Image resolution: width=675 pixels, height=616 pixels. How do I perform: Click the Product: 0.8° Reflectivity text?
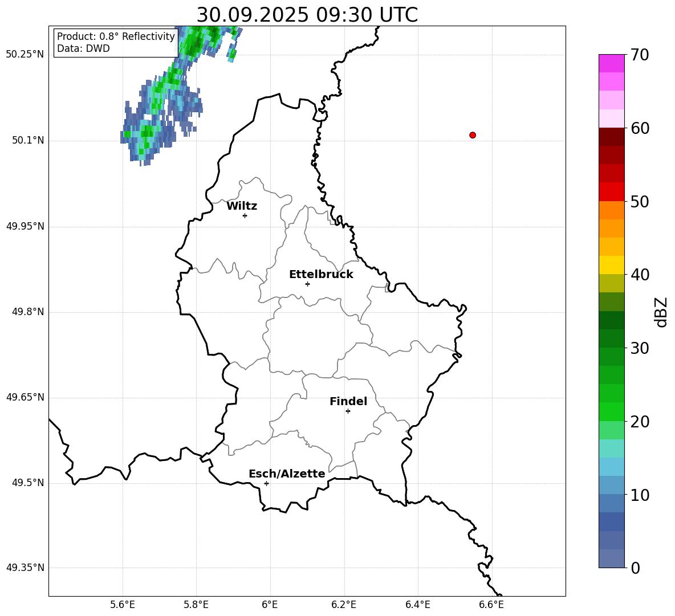tap(116, 36)
